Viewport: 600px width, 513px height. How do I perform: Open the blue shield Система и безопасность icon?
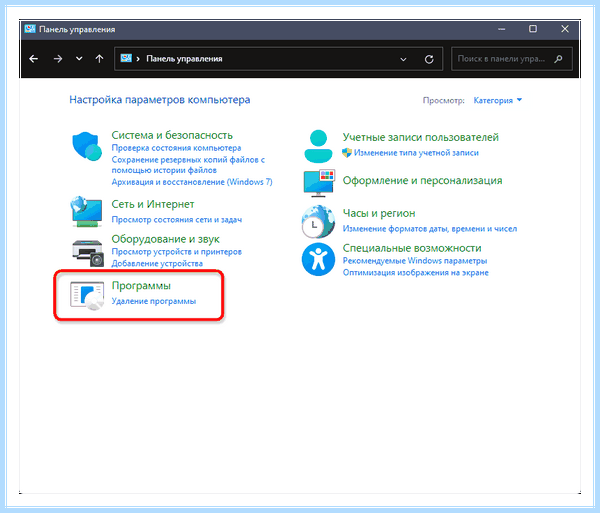point(87,147)
